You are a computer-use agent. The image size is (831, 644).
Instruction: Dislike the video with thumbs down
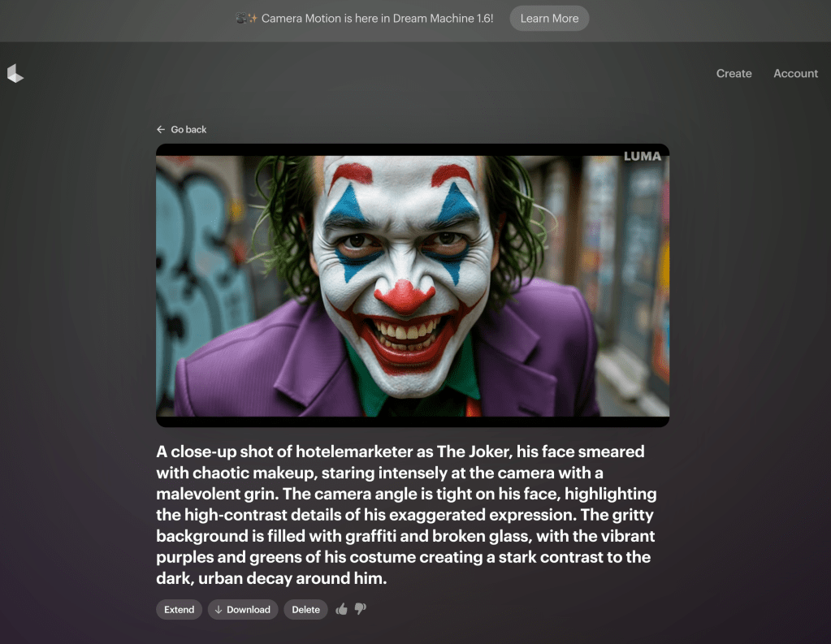click(361, 609)
